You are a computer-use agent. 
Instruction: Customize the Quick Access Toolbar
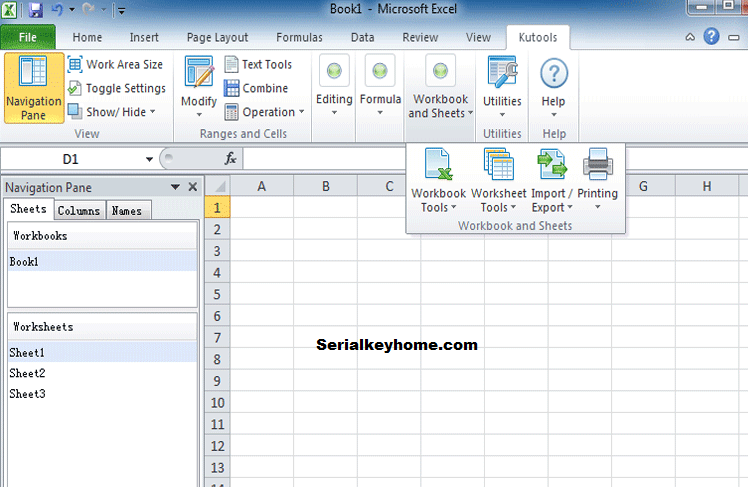coord(122,10)
